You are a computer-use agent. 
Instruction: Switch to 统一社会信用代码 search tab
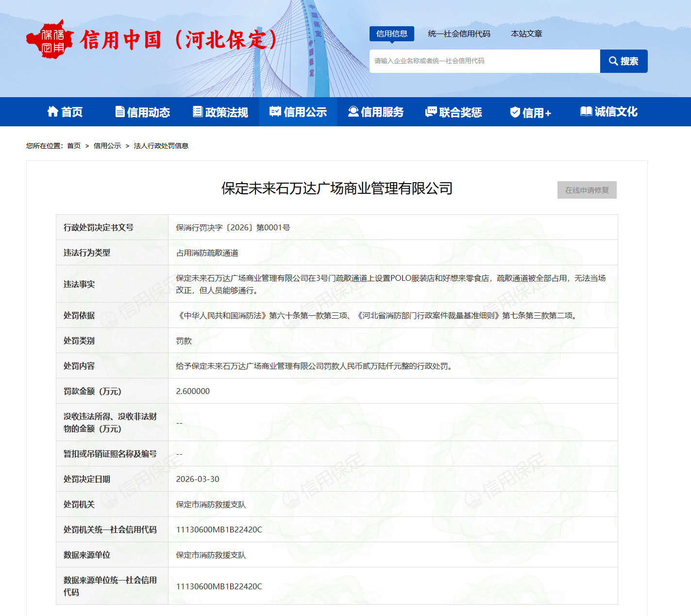459,34
